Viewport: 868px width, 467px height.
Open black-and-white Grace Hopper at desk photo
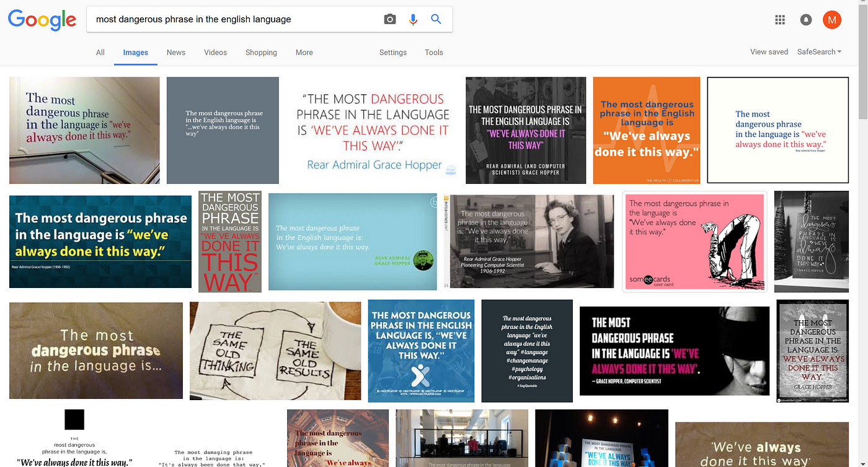coord(529,242)
